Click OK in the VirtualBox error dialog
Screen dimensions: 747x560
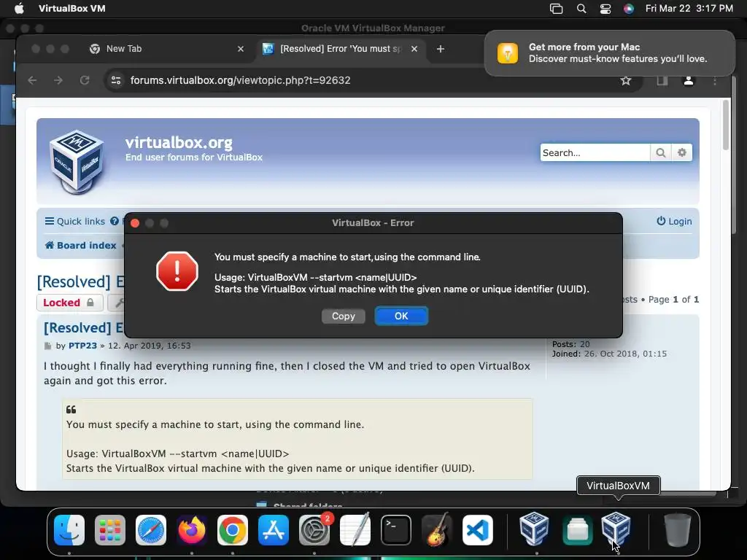click(x=401, y=316)
